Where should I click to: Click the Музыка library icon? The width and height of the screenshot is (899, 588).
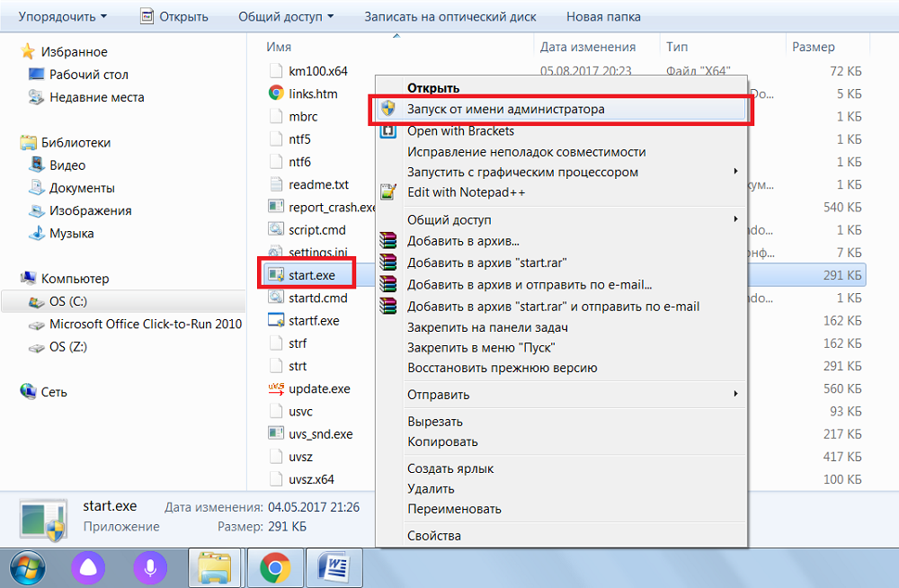point(36,233)
